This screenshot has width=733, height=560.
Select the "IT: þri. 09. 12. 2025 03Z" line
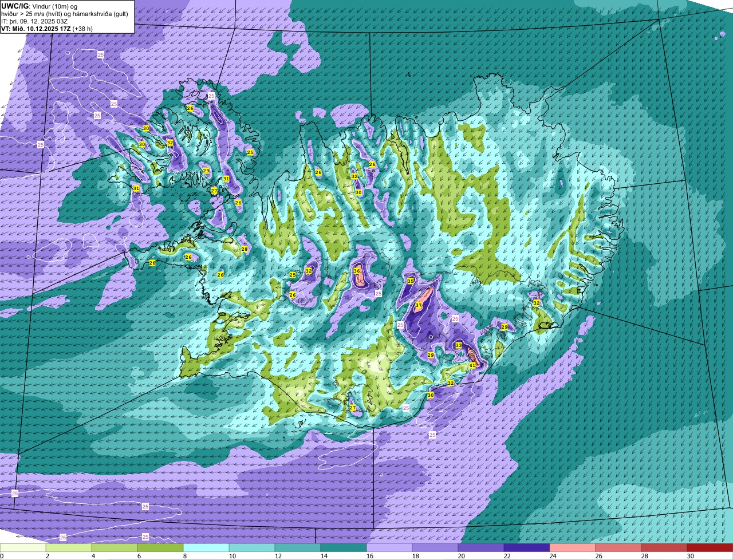point(34,21)
